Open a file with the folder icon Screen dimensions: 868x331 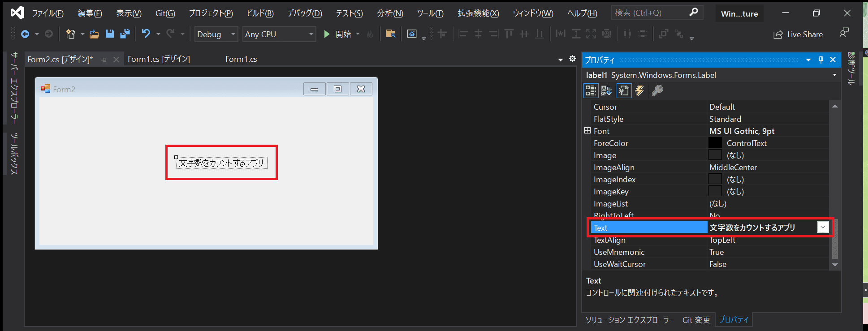click(x=94, y=34)
